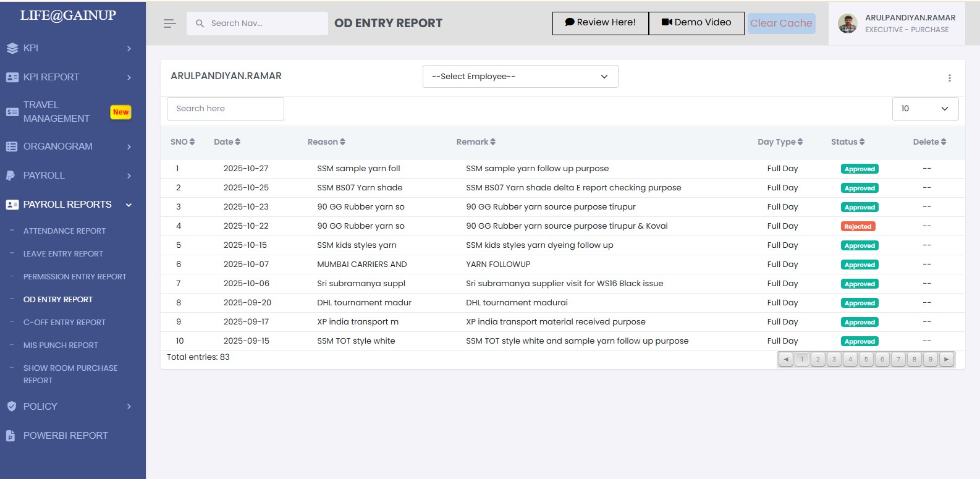Image resolution: width=980 pixels, height=479 pixels.
Task: Open the KPI sidebar icon
Action: (12, 48)
